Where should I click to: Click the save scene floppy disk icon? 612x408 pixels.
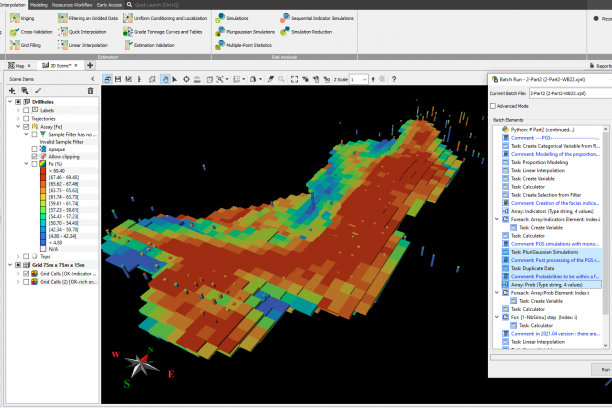[x=118, y=79]
